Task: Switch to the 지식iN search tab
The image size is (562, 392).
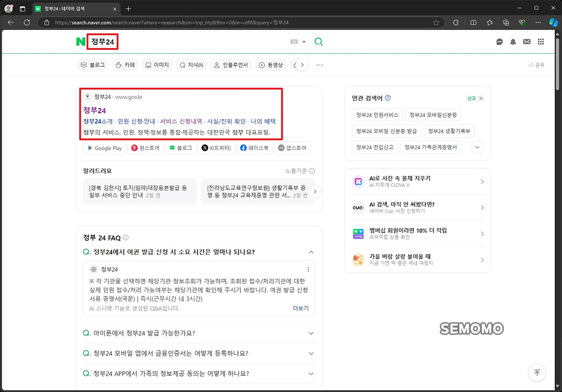Action: 192,65
